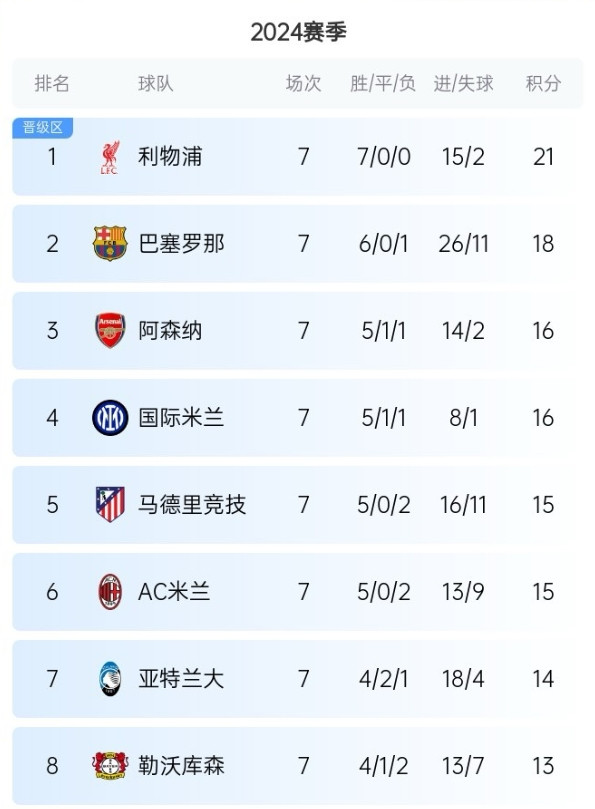Click the 晋级区 badge label
The height and width of the screenshot is (809, 595).
tap(42, 127)
